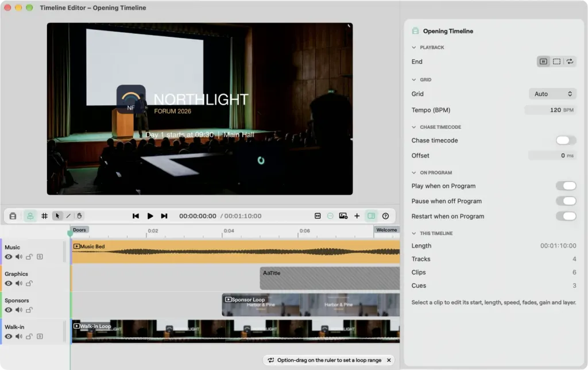
Task: Open the Grid Auto dropdown
Action: pos(553,94)
